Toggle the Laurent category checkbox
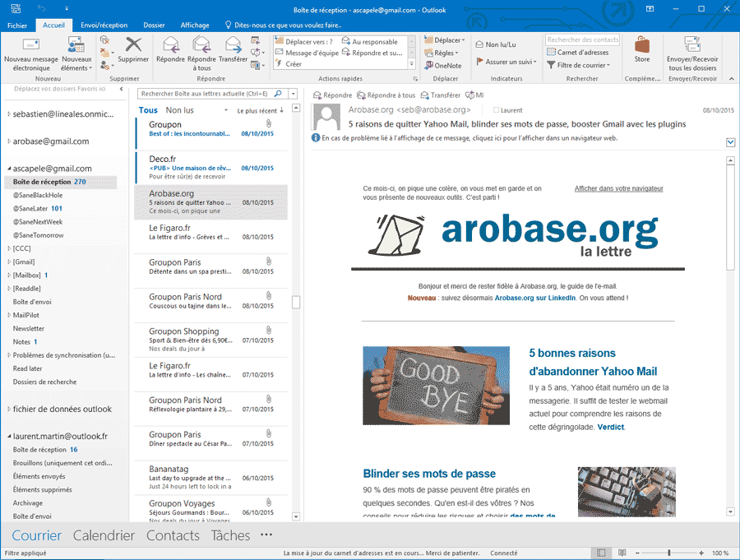This screenshot has height=560, width=740. [496, 110]
